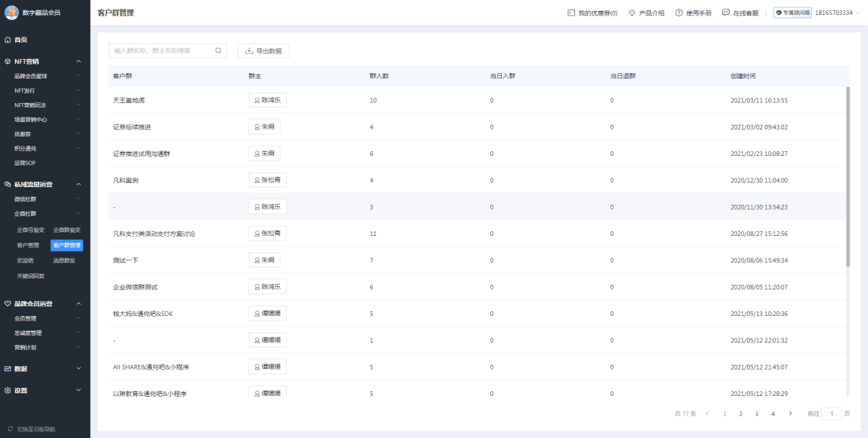Click group owner 张松青 for 凡科案例

[x=267, y=180]
